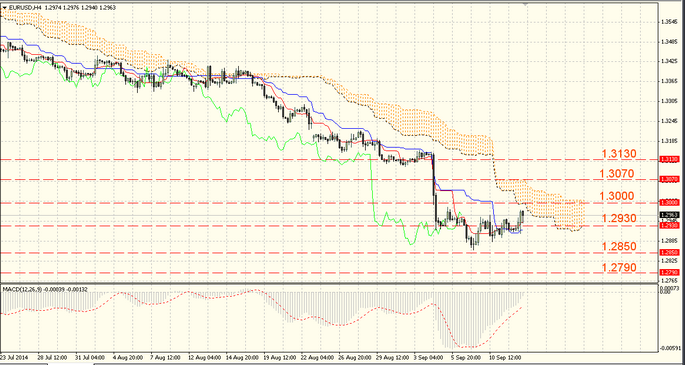Select the active chart tab below time axis
Viewport: 685px width, 365px height.
pyautogui.click(x=70, y=363)
